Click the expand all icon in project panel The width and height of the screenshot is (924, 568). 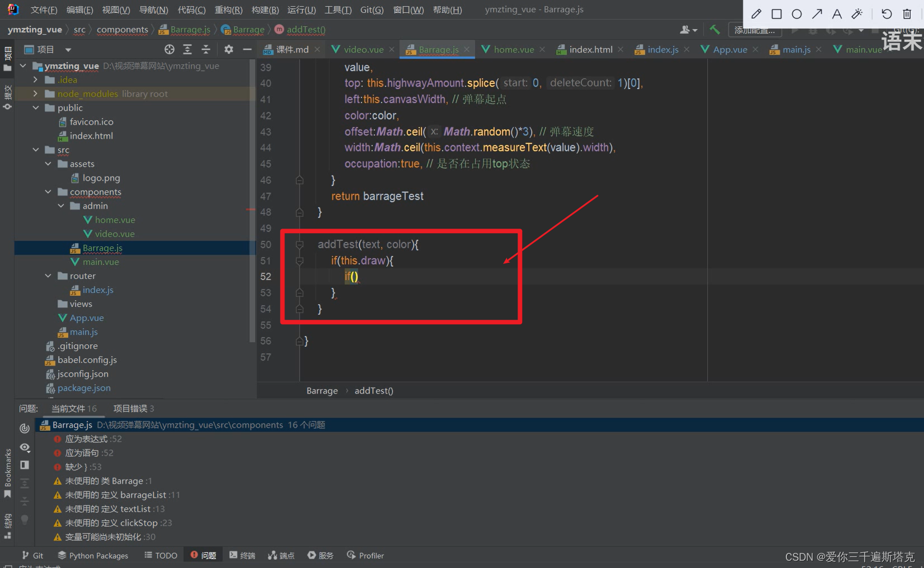coord(187,50)
